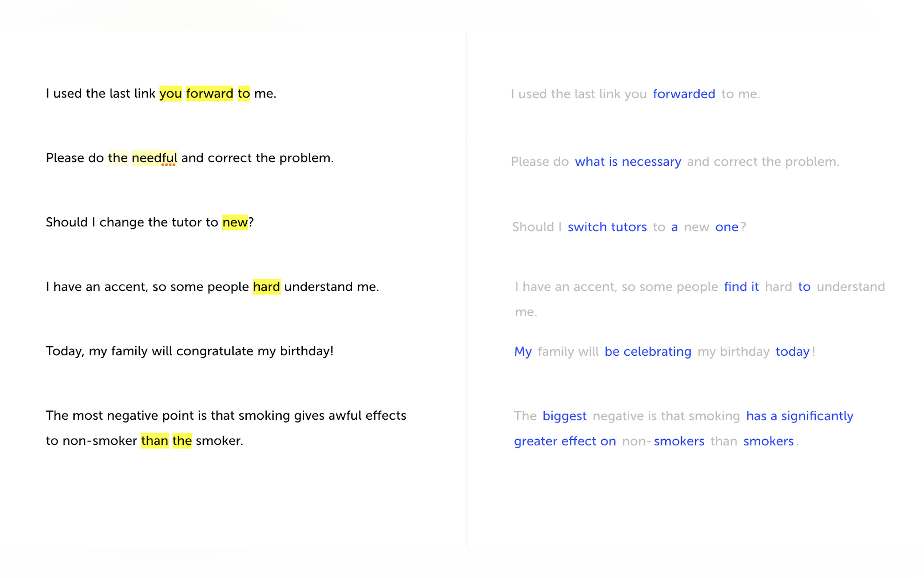The image size is (924, 578).
Task: Click the highlighted word "than"
Action: tap(154, 440)
